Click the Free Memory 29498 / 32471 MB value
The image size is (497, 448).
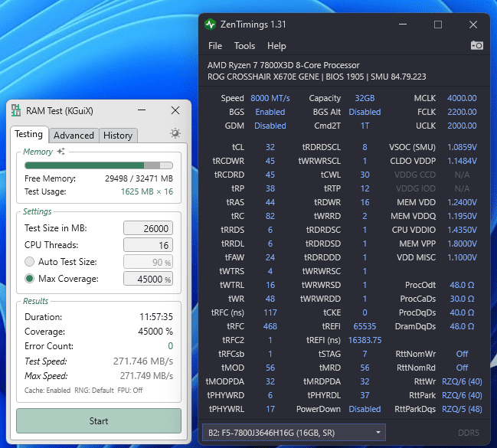coord(139,178)
